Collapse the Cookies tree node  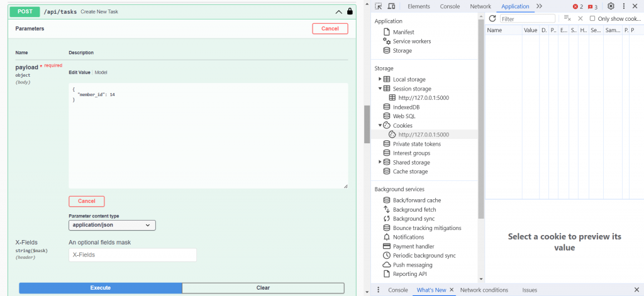pyautogui.click(x=380, y=126)
